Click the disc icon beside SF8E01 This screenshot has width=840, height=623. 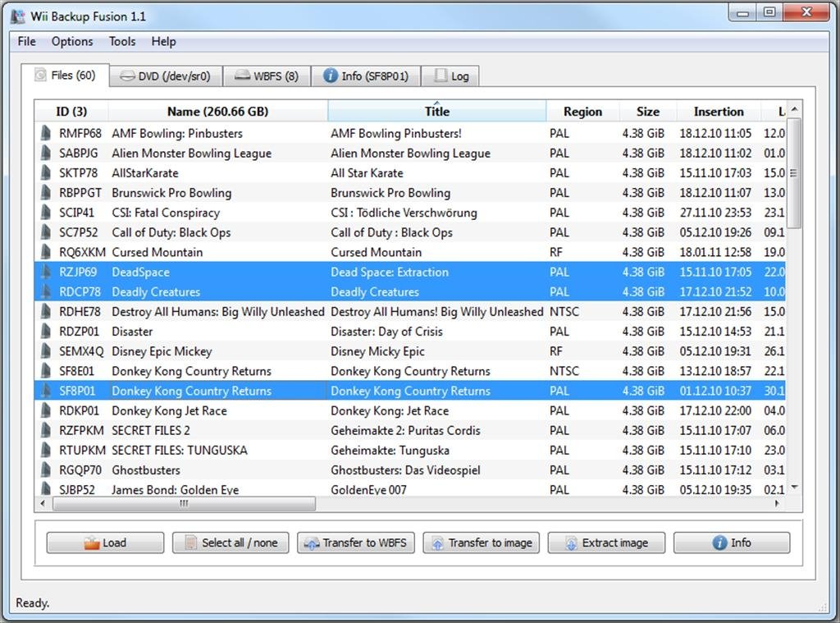point(46,371)
